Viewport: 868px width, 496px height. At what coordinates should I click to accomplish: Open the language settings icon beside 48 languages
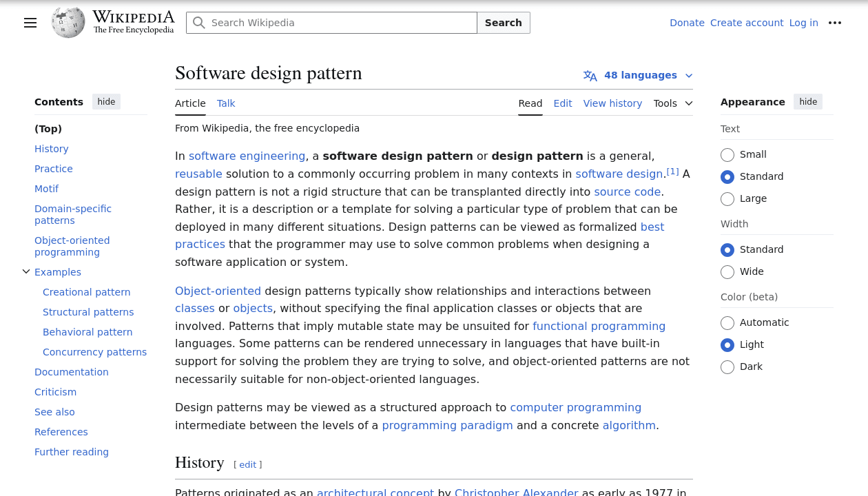590,76
